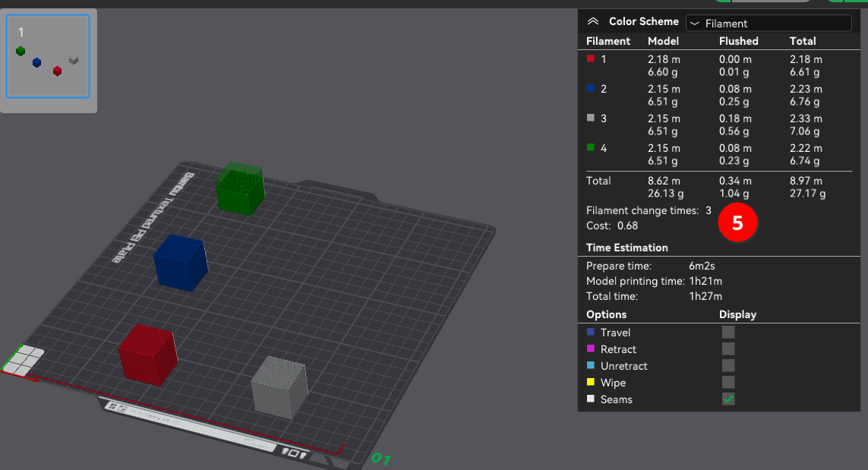The image size is (868, 470).
Task: Click the green color swatch for filament 4
Action: 591,148
